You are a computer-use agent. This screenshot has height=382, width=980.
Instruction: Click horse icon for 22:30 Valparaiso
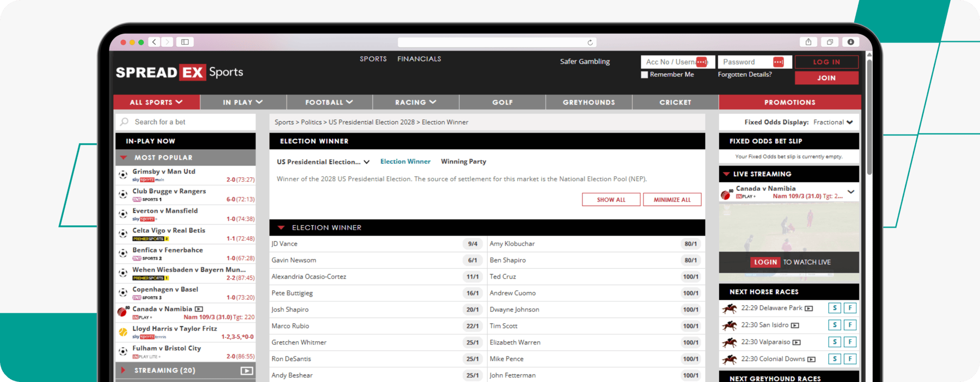(x=730, y=342)
